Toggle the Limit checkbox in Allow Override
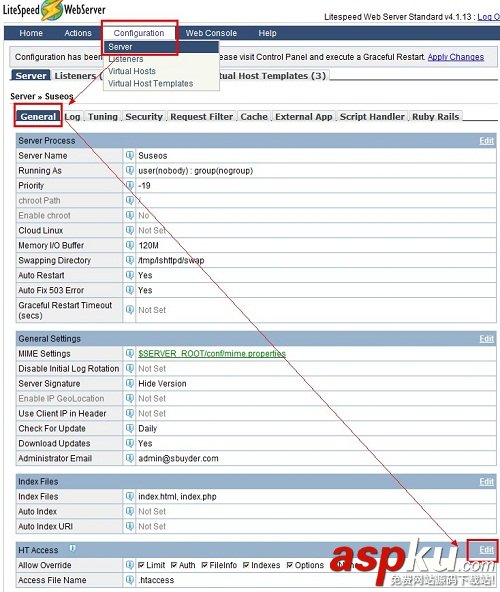The height and width of the screenshot is (592, 500). point(141,565)
